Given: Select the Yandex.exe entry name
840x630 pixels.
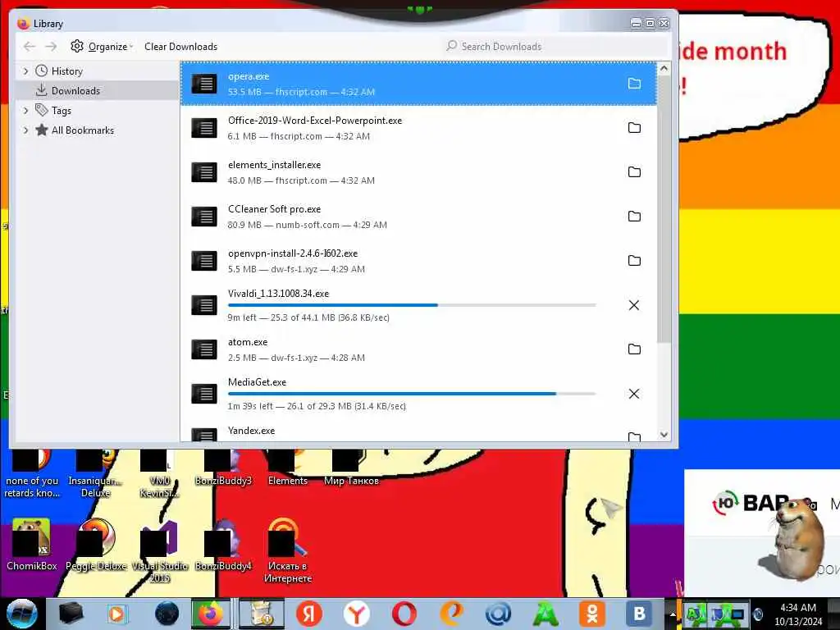Looking at the screenshot, I should tap(251, 431).
